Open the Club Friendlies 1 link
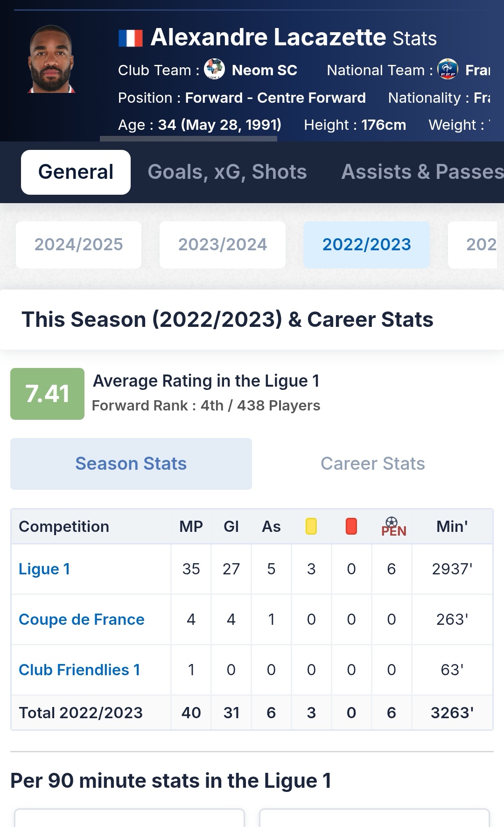The height and width of the screenshot is (827, 504). pyautogui.click(x=79, y=670)
